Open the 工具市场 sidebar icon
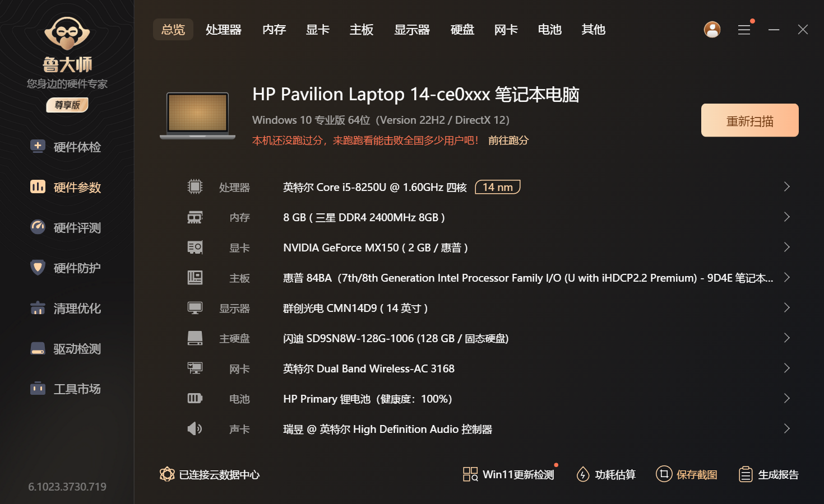Screen dimensions: 824x504 [38, 388]
